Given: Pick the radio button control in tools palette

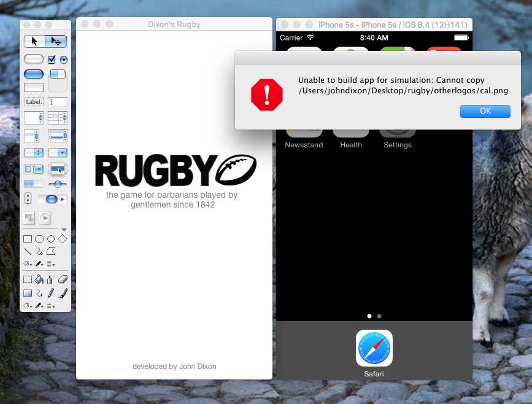Looking at the screenshot, I should coord(63,60).
